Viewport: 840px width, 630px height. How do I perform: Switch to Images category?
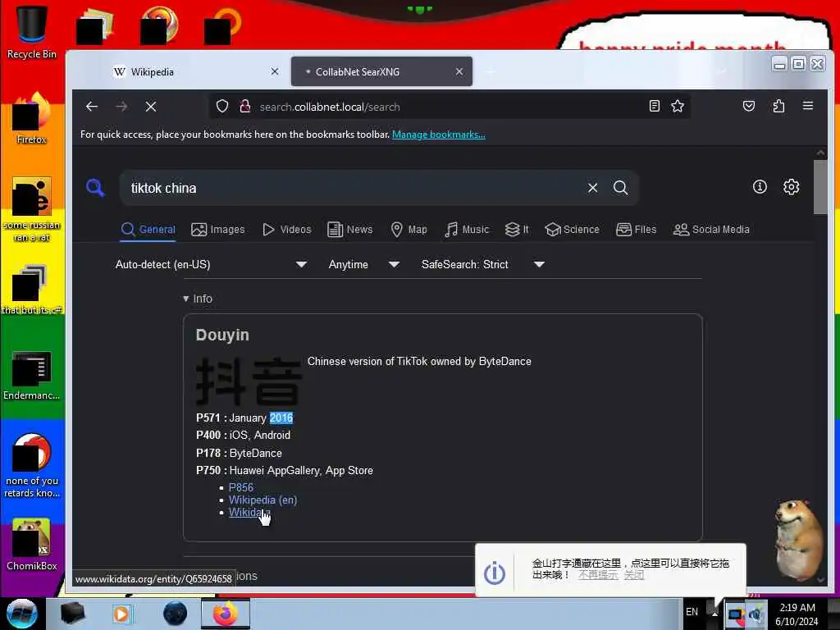coord(217,230)
